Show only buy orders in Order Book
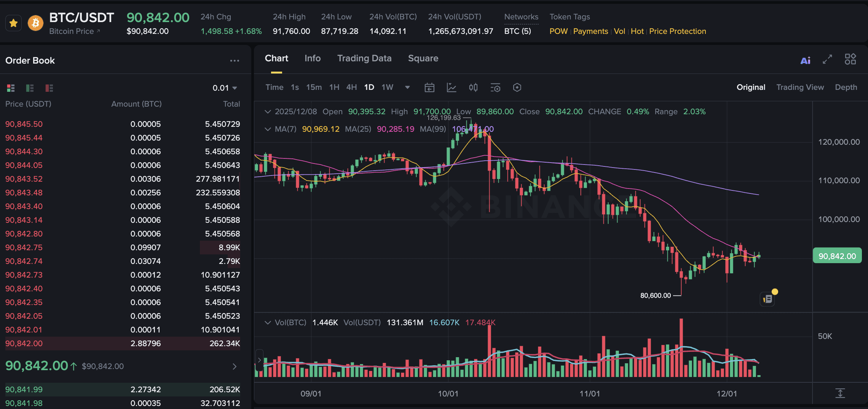Viewport: 868px width, 409px height. pyautogui.click(x=29, y=88)
